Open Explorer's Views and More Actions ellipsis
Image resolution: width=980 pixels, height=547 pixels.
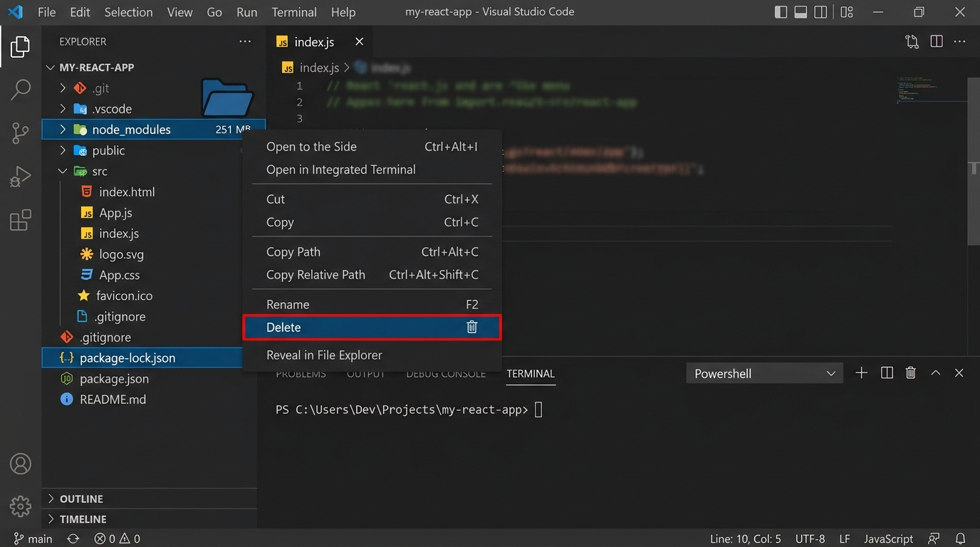click(x=245, y=41)
